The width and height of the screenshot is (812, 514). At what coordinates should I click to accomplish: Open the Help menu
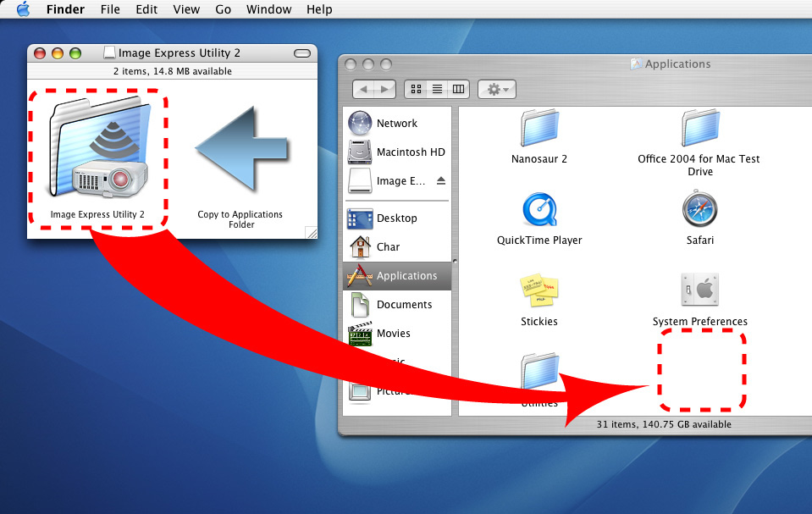(x=319, y=9)
